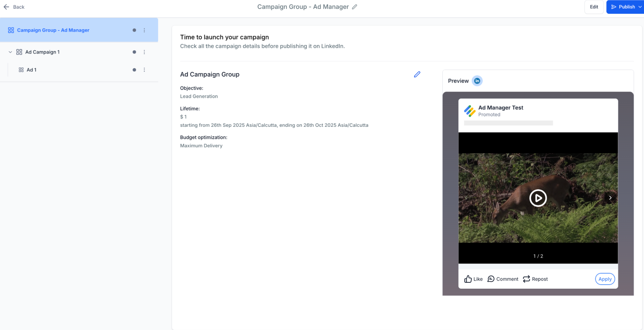Viewport: 644px width, 330px height.
Task: Click the Publish button
Action: point(623,7)
